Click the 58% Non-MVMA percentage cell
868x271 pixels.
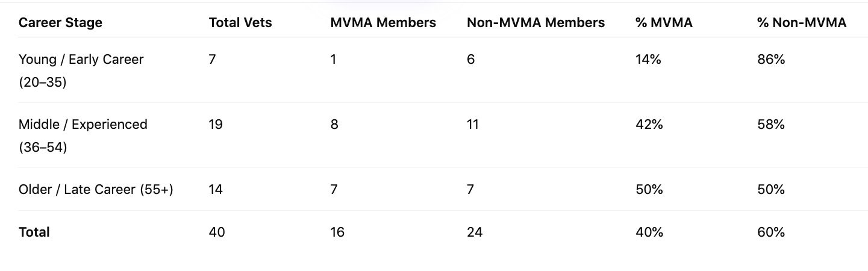[x=771, y=125]
